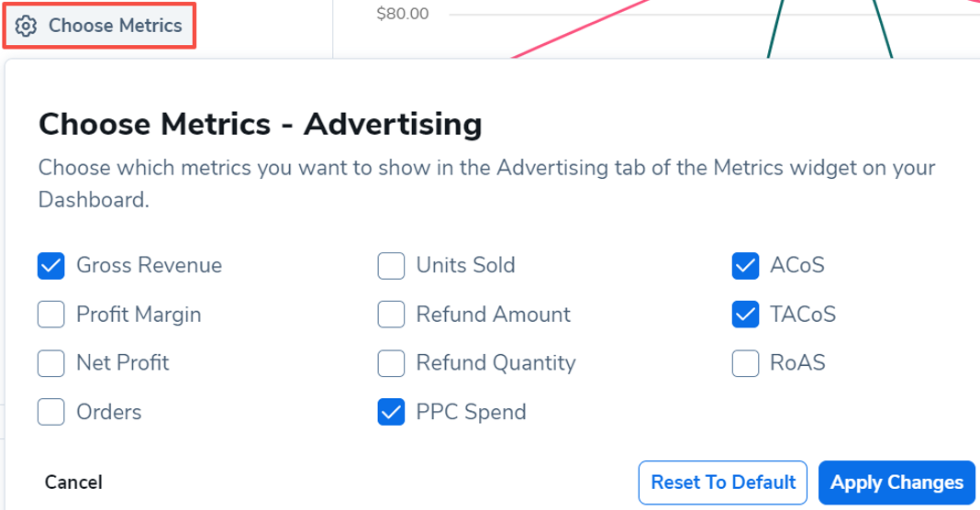Tick the Orders checkbox
Screen dimensions: 980x510
[51, 412]
